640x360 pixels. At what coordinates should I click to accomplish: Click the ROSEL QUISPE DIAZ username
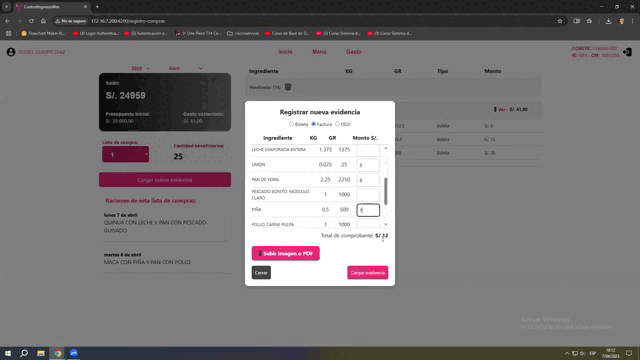coord(42,52)
